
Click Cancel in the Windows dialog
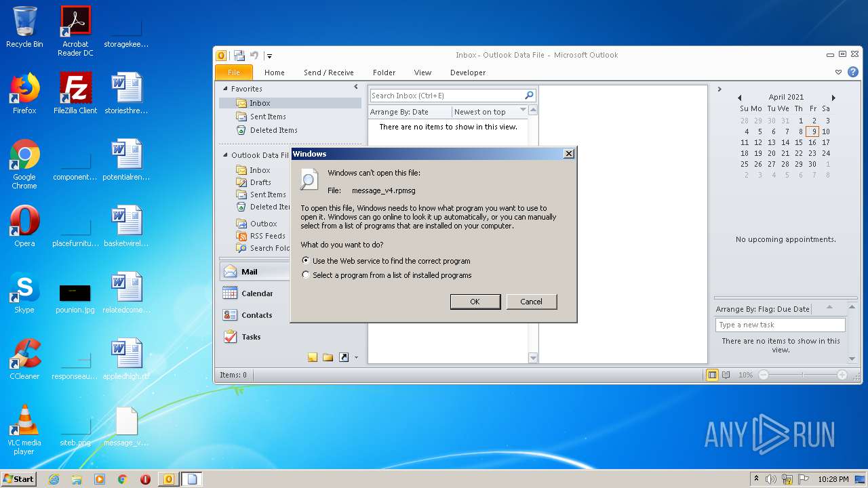point(532,302)
